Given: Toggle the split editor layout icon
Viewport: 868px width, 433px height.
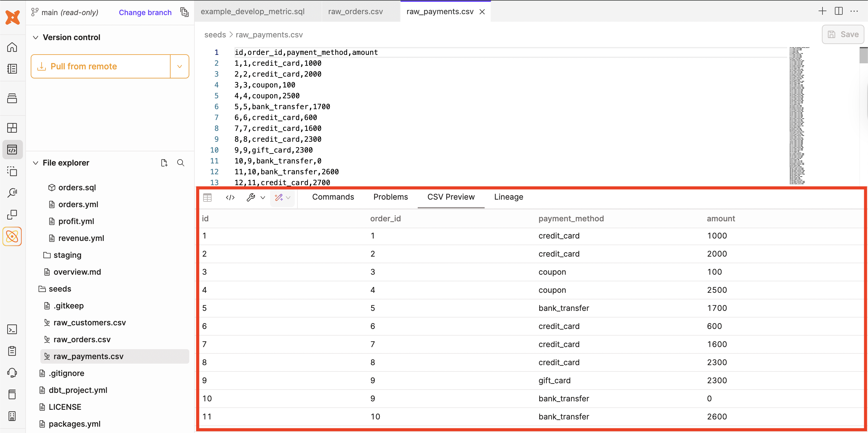Looking at the screenshot, I should point(839,11).
